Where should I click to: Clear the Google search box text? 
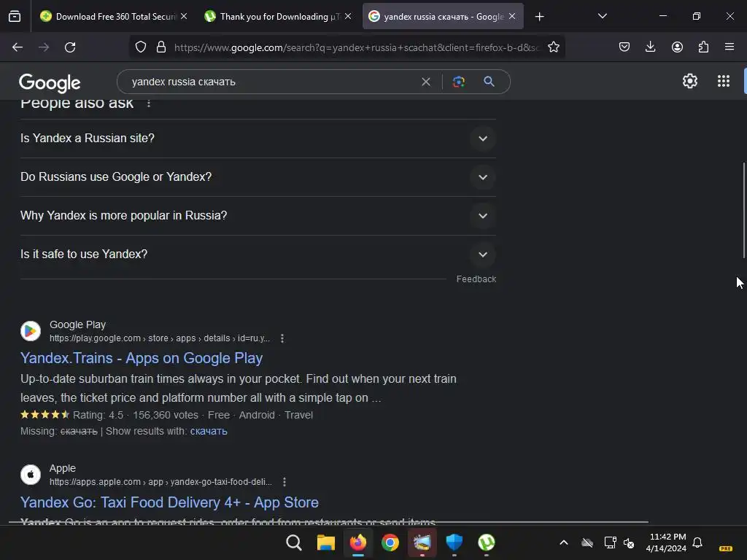(x=426, y=82)
